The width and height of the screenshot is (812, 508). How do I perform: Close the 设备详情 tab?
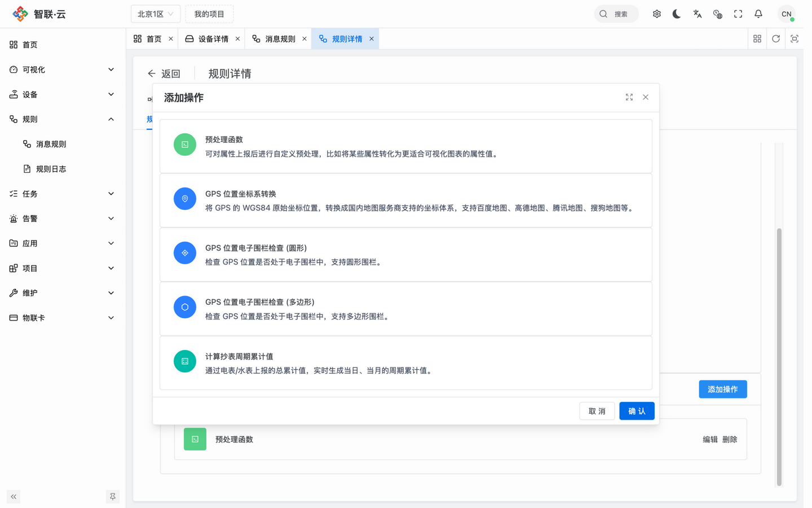coord(237,39)
